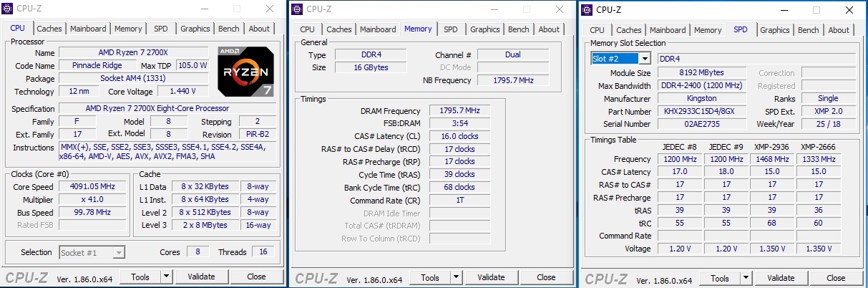Open Tools dropdown arrow in left window
Viewport: 868px width, 288px height.
(x=166, y=277)
